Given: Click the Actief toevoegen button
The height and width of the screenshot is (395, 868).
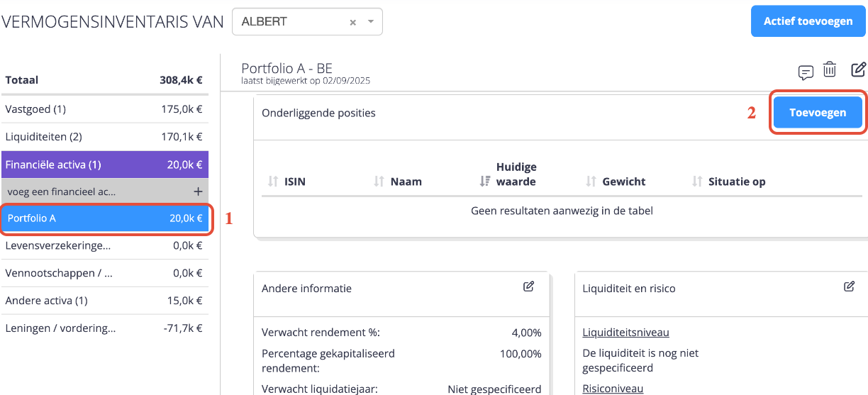Looking at the screenshot, I should (808, 21).
